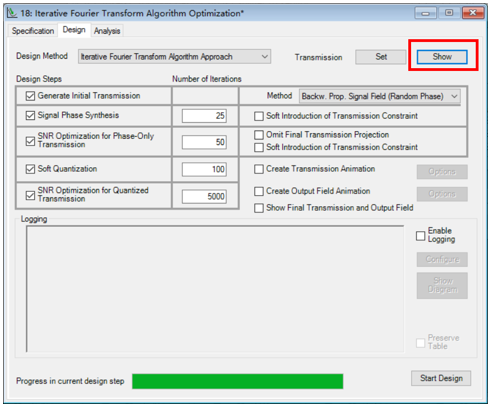Image resolution: width=488 pixels, height=404 pixels.
Task: Click the Signal Phase Synthesis iterations field
Action: [204, 116]
